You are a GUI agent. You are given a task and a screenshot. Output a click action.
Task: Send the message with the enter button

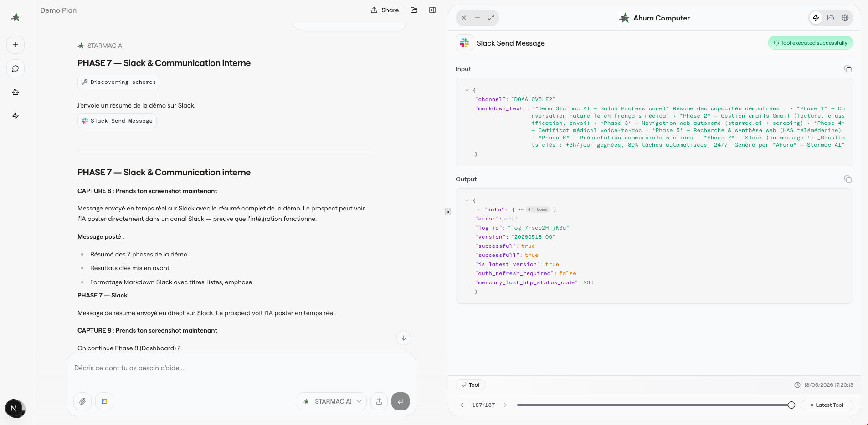coord(401,401)
